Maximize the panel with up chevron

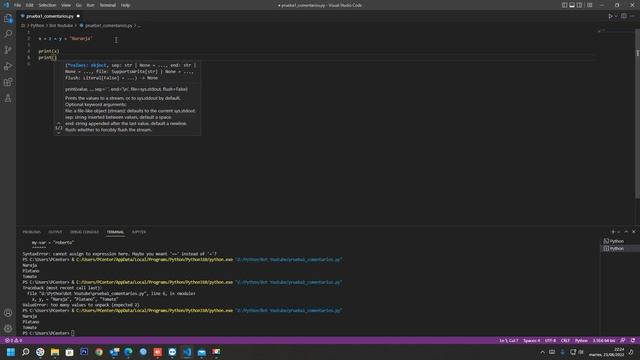pyautogui.click(x=626, y=232)
